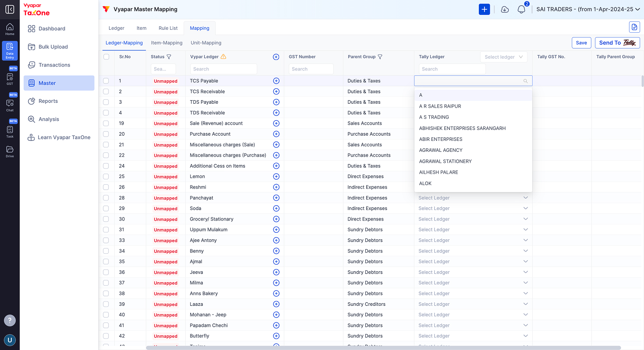Image resolution: width=644 pixels, height=350 pixels.
Task: Click the Send To Tally button
Action: (x=617, y=43)
